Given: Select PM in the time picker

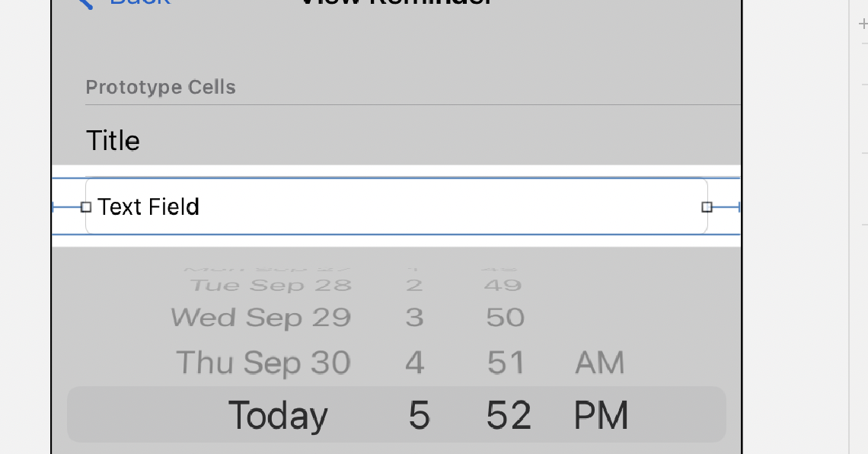Looking at the screenshot, I should tap(602, 416).
